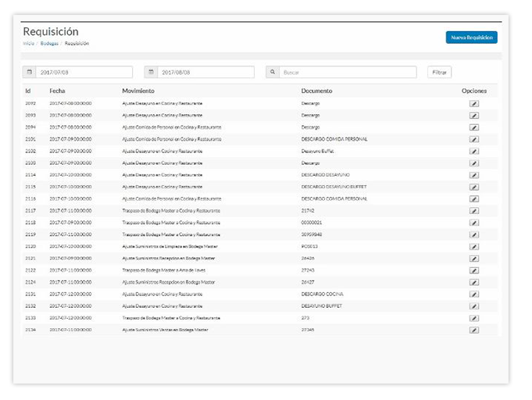
Task: Click the Fecha column header
Action: [x=57, y=91]
